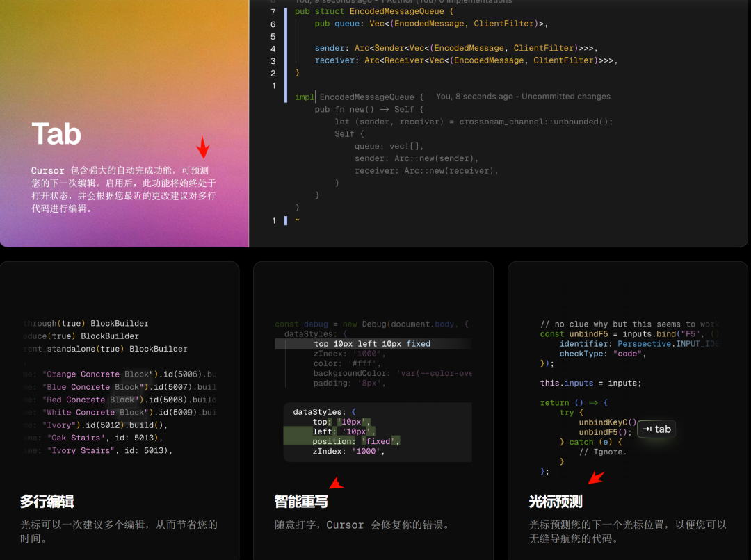Click the large "Tab" heading
The width and height of the screenshot is (751, 560).
[x=56, y=133]
